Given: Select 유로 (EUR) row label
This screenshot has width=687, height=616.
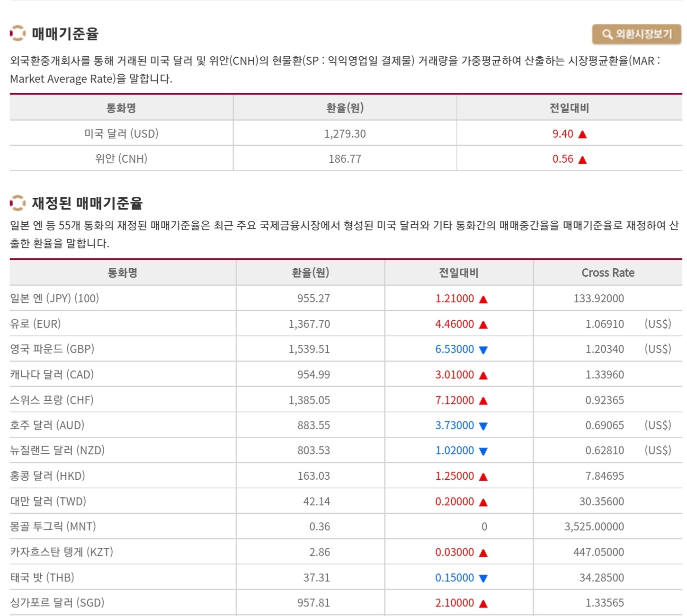Looking at the screenshot, I should 36,324.
